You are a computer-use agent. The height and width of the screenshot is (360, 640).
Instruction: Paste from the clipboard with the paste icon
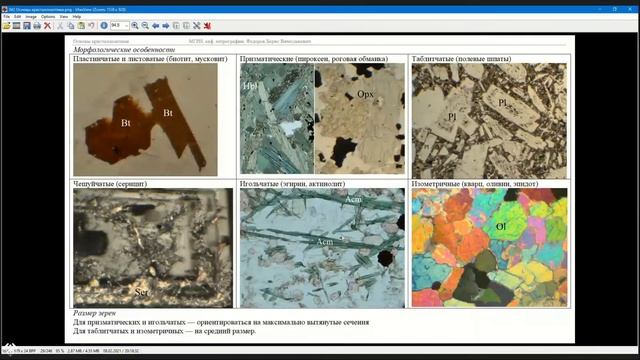click(81, 26)
